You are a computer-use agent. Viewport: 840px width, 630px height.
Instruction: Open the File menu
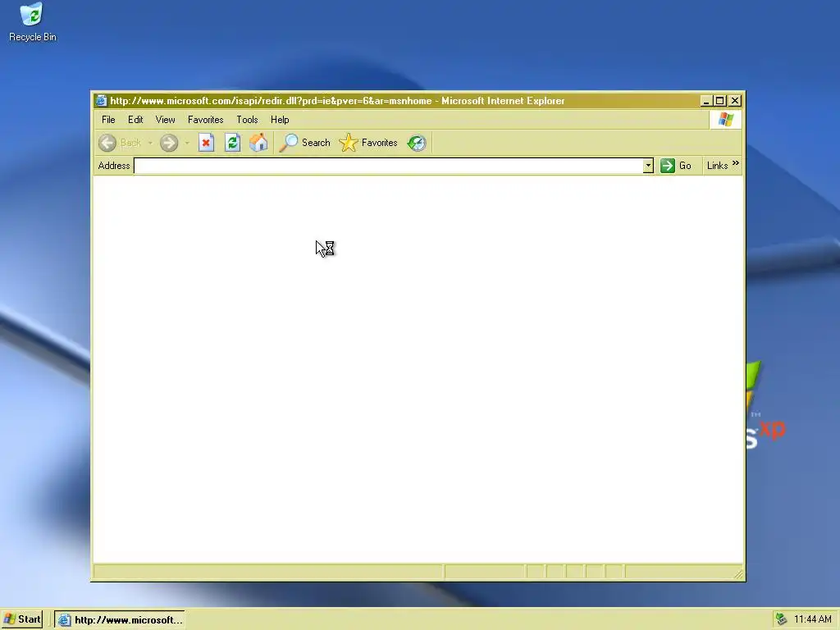[x=108, y=120]
